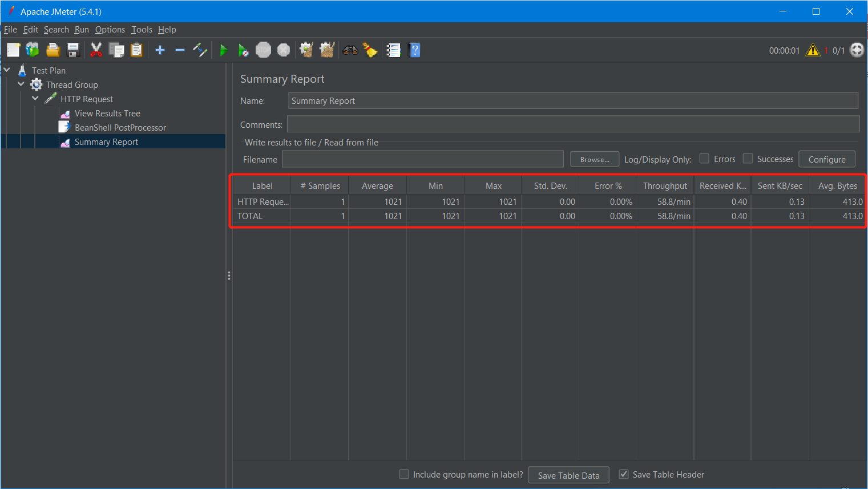Select BeanShell PostProcessor in tree
The height and width of the screenshot is (489, 868).
(x=120, y=128)
